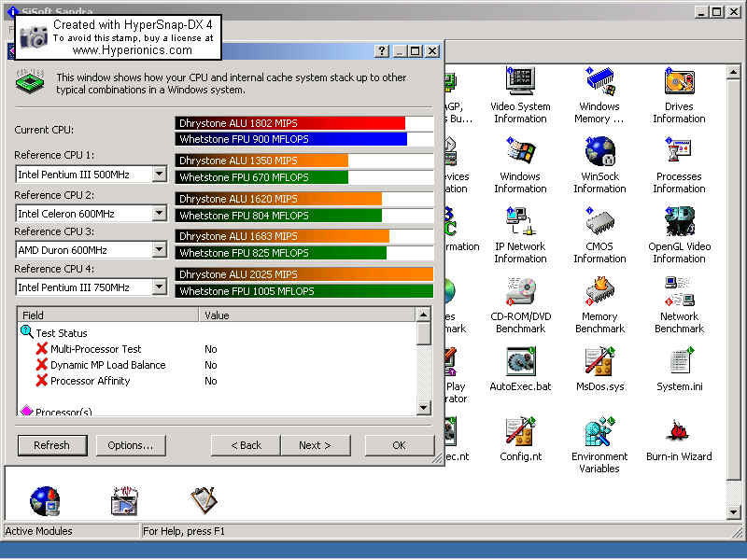Viewport: 747px width, 560px height.
Task: Click "No" value for Multi-Processor Test
Action: [211, 349]
